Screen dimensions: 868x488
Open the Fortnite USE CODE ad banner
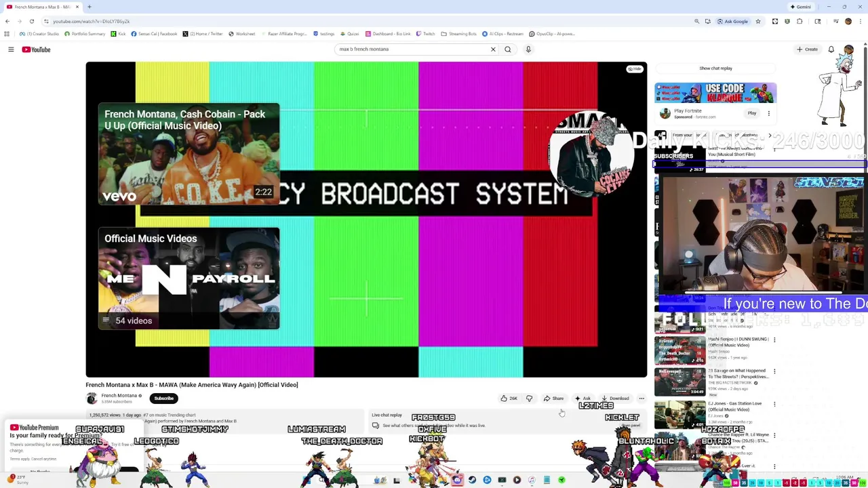point(715,93)
